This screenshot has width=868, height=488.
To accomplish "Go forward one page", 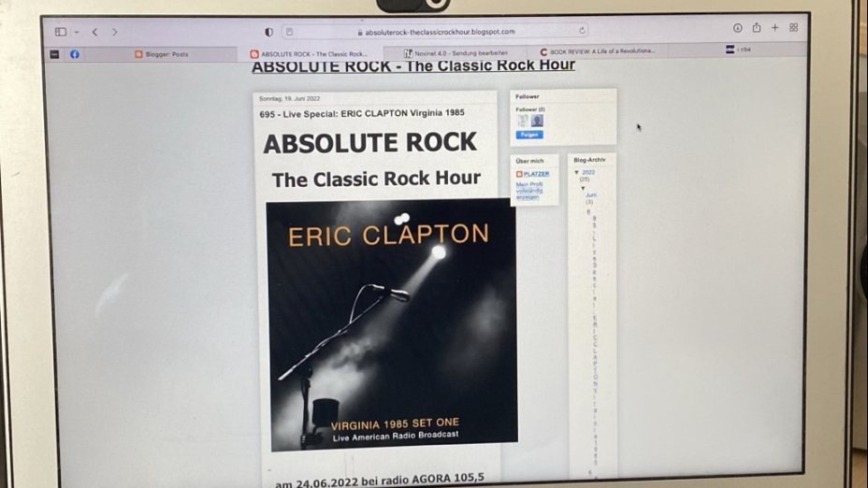I will (115, 32).
